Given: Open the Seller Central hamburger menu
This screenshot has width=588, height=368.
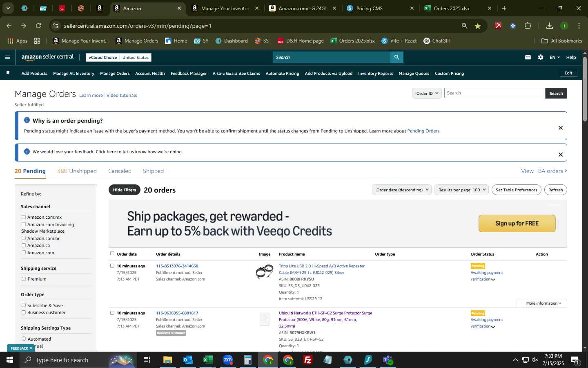Looking at the screenshot, I should (x=8, y=57).
